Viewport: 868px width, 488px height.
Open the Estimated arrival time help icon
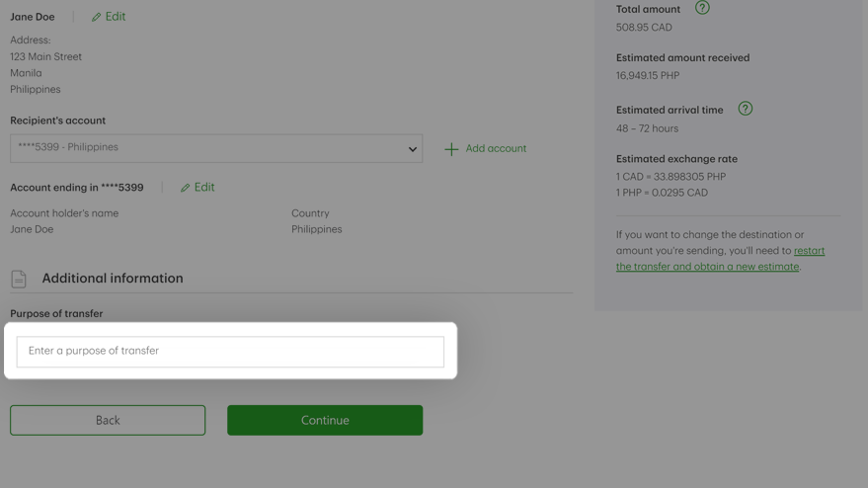pyautogui.click(x=746, y=109)
